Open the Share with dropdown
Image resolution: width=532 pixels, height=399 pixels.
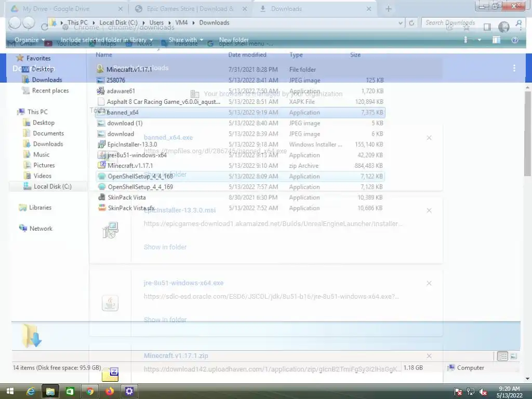186,39
